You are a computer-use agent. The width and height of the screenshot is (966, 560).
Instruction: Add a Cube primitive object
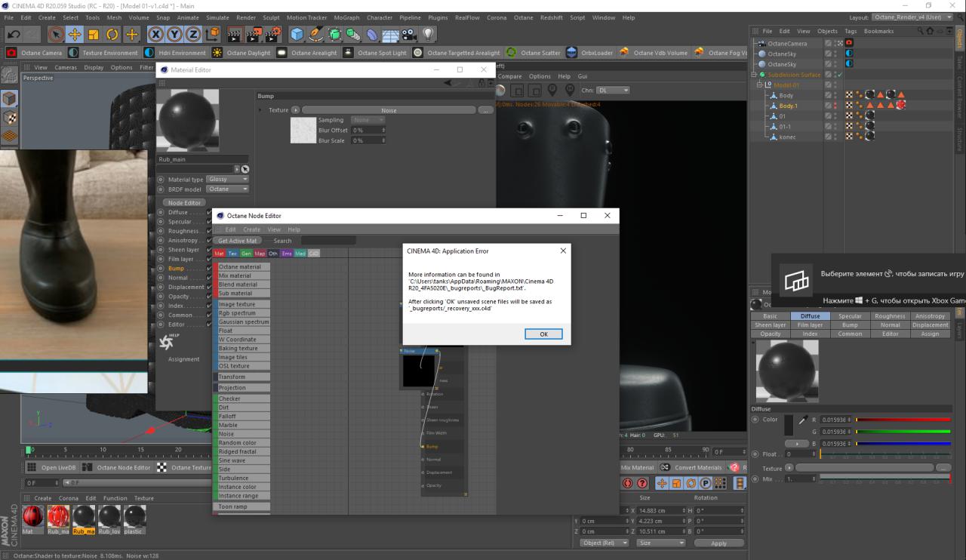click(297, 34)
